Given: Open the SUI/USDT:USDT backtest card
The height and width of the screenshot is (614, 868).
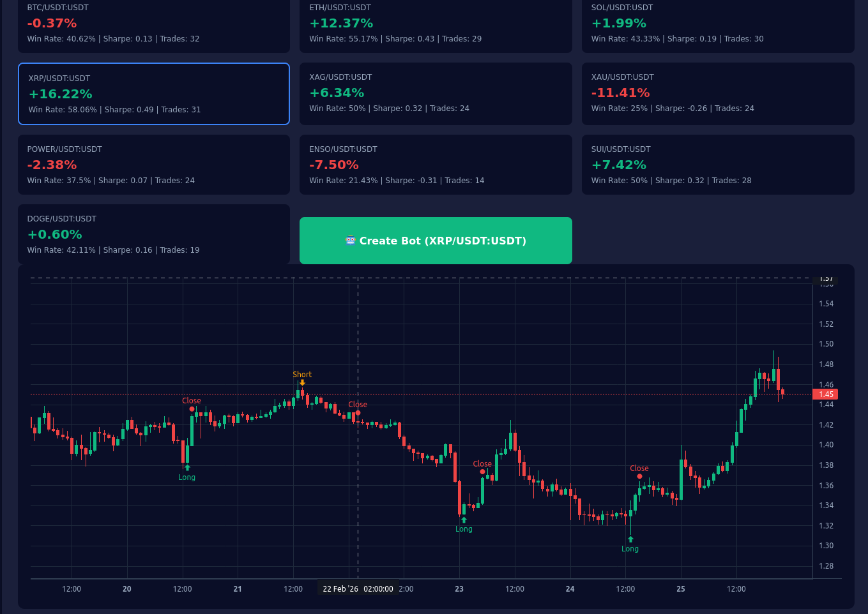Looking at the screenshot, I should pyautogui.click(x=717, y=165).
